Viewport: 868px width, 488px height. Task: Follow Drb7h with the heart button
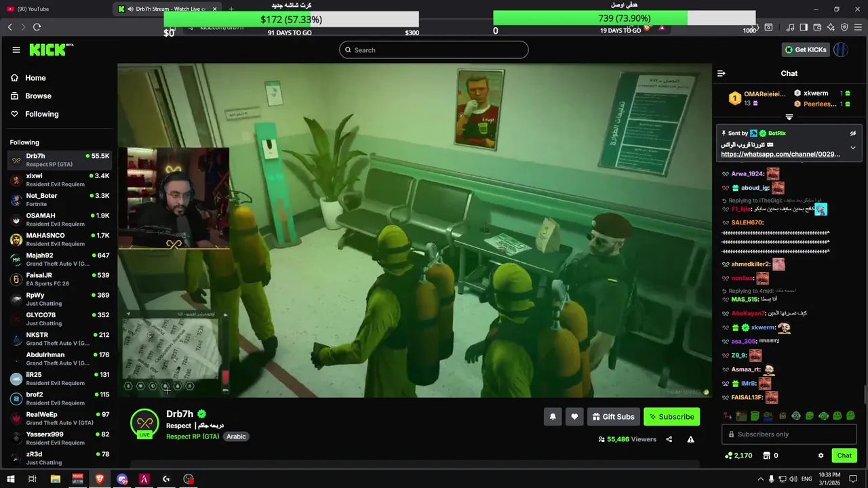pyautogui.click(x=574, y=417)
